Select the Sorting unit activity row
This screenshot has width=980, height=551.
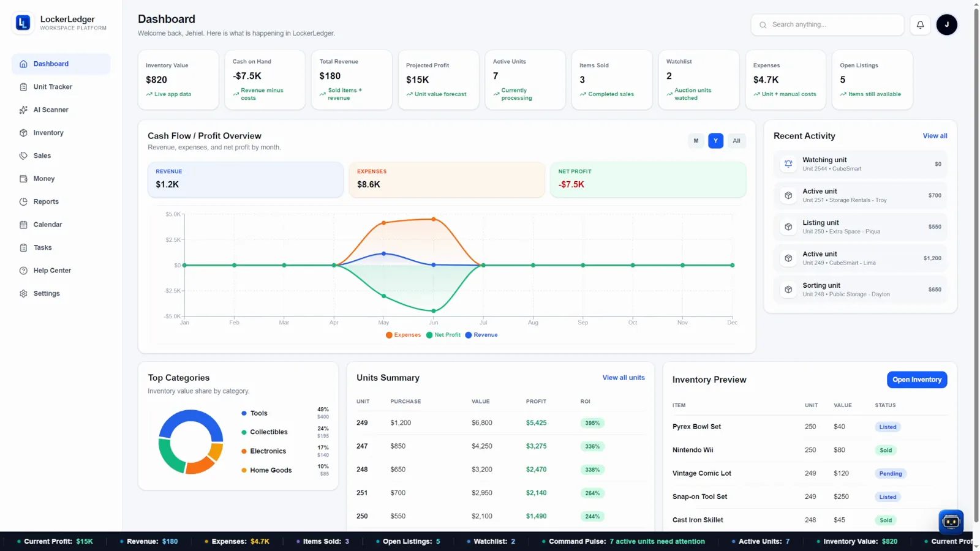[x=861, y=290]
